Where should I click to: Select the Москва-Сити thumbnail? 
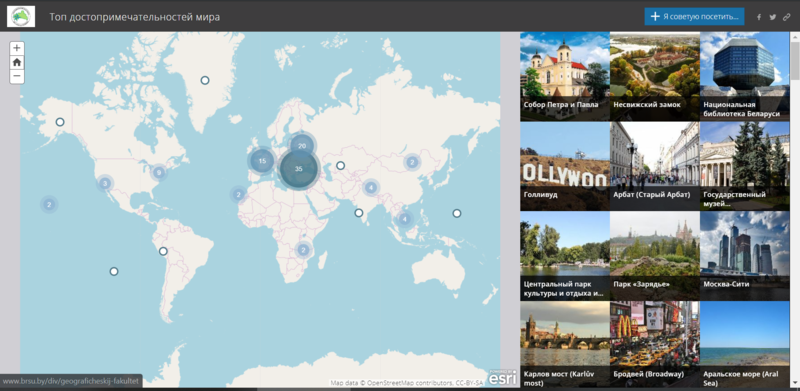coord(744,256)
